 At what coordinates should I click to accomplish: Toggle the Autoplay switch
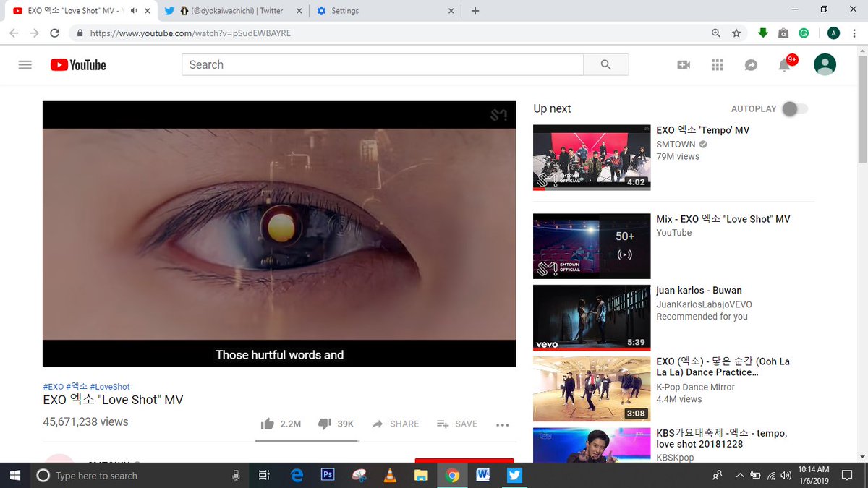pyautogui.click(x=795, y=109)
